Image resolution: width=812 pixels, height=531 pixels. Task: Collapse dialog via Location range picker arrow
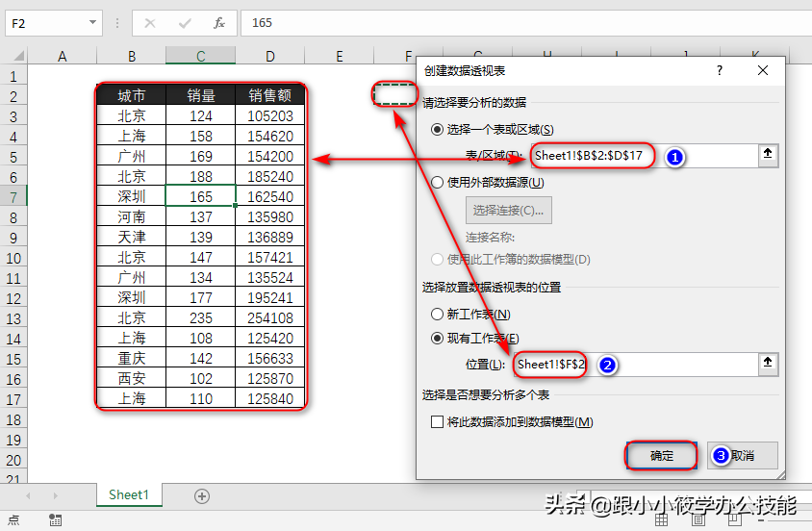(x=768, y=363)
